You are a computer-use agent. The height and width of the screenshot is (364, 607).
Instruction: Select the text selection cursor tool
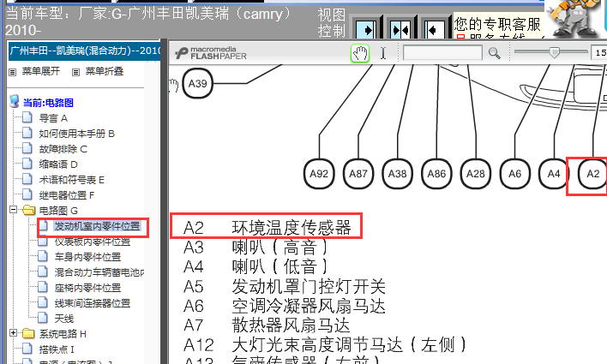coord(383,53)
